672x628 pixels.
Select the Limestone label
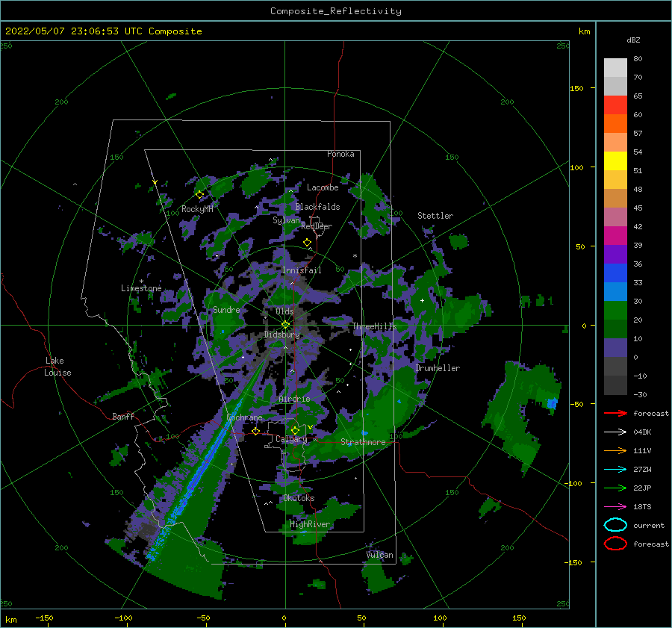point(141,288)
